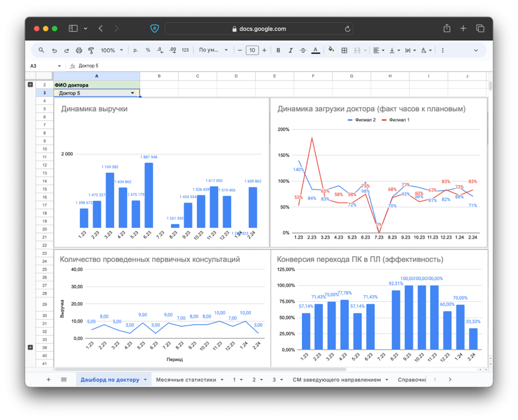
Task: Decrease decimal places
Action: coord(160,50)
